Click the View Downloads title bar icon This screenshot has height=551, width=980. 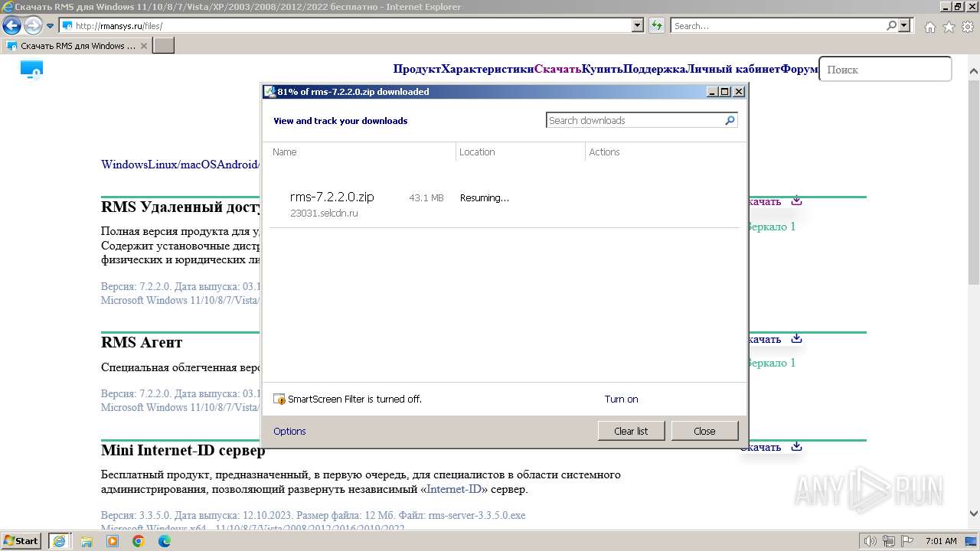[x=269, y=92]
